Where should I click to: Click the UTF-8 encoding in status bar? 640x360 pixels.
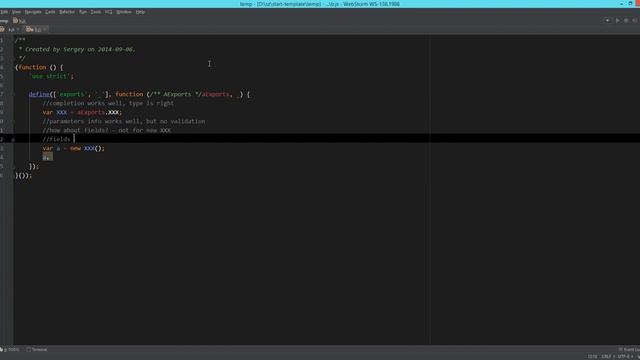pos(625,356)
